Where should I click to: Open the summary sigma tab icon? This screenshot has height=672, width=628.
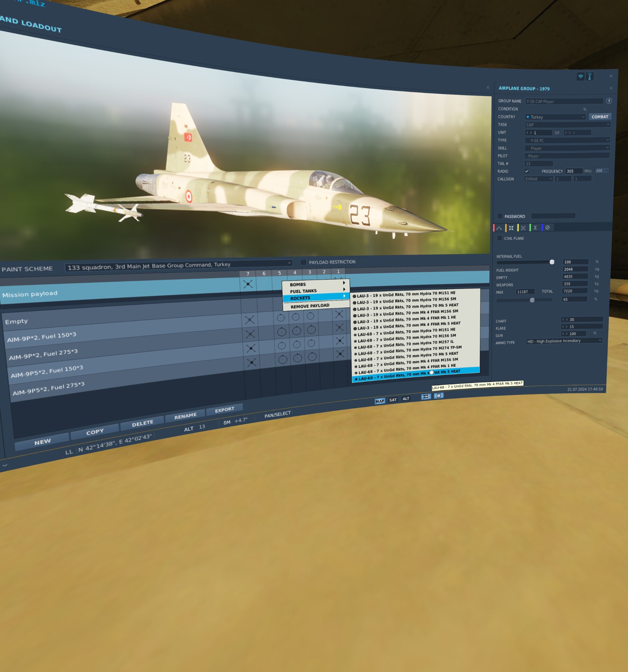coord(535,228)
